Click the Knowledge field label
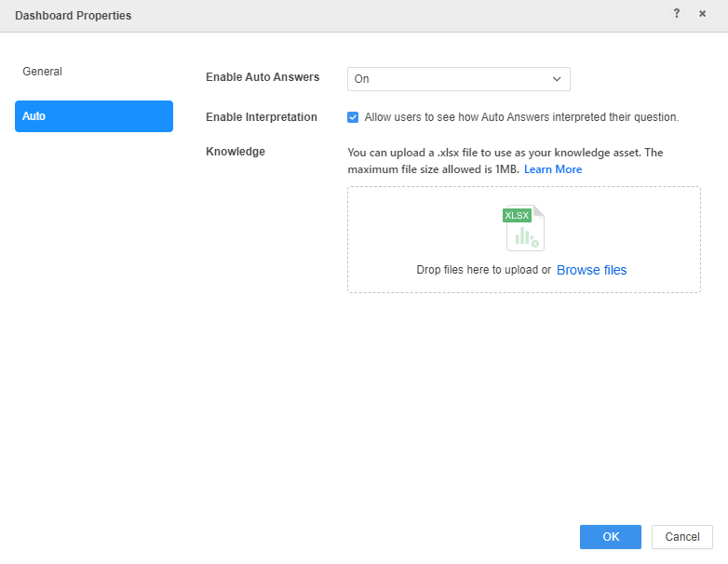Viewport: 728px width, 564px height. tap(236, 152)
